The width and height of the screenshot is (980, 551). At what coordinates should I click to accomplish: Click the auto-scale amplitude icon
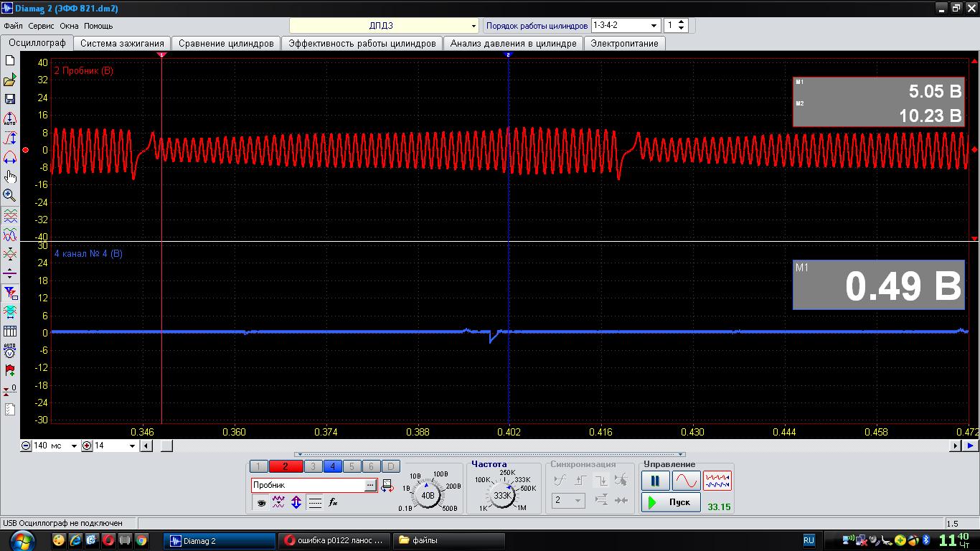coord(10,118)
